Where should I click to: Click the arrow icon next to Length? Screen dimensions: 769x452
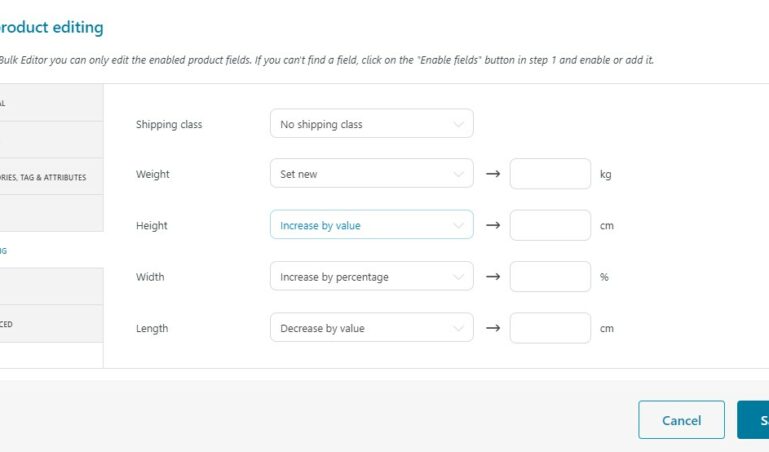point(493,328)
